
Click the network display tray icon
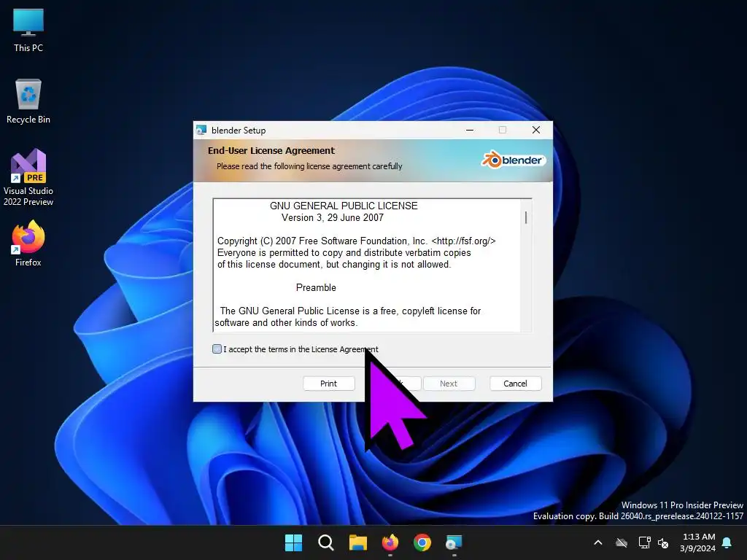coord(644,542)
